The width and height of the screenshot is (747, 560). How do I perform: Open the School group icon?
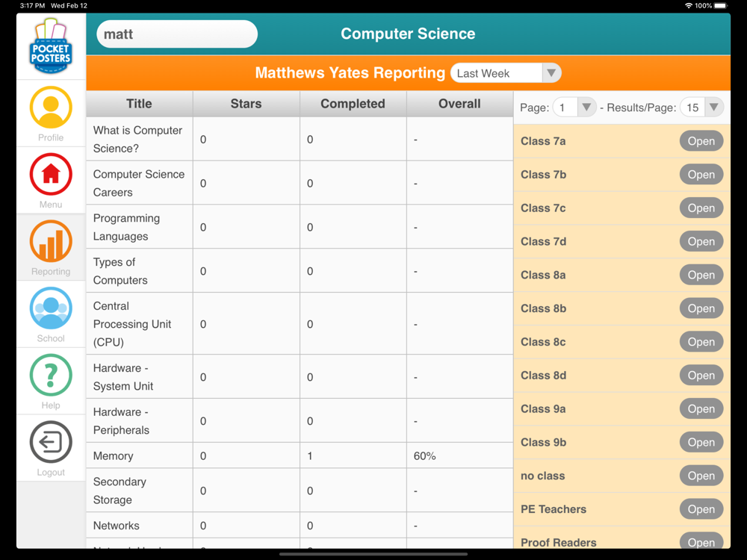(51, 308)
